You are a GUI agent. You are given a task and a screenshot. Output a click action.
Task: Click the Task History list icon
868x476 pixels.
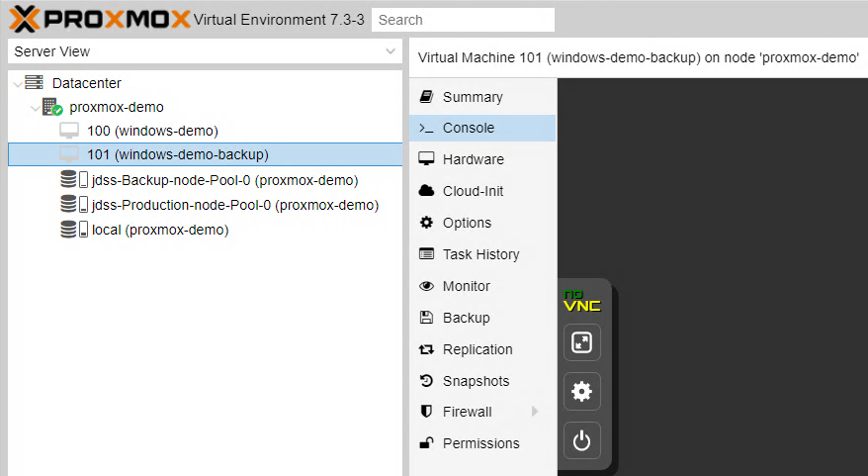coord(426,253)
